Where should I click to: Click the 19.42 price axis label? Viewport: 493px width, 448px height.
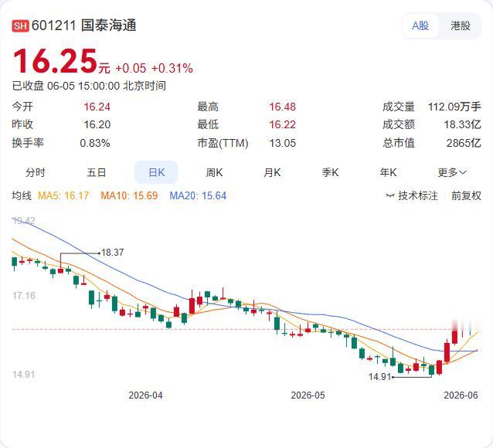click(x=24, y=220)
